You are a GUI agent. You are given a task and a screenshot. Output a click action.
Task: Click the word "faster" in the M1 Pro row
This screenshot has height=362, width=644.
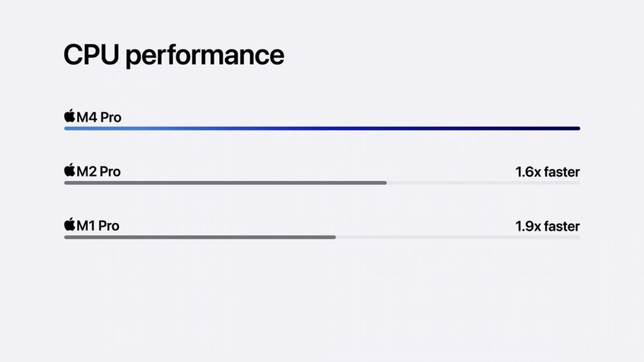562,226
